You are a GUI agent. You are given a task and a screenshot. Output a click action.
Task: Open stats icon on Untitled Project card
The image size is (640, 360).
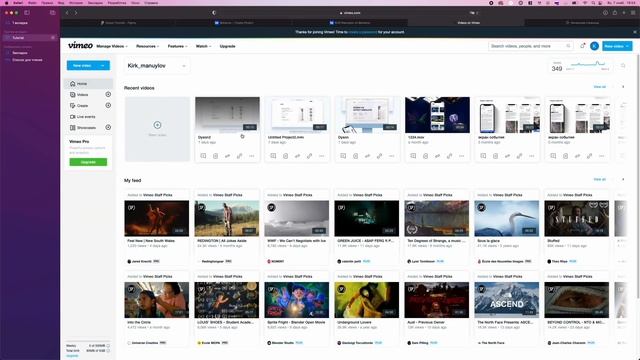[285, 156]
